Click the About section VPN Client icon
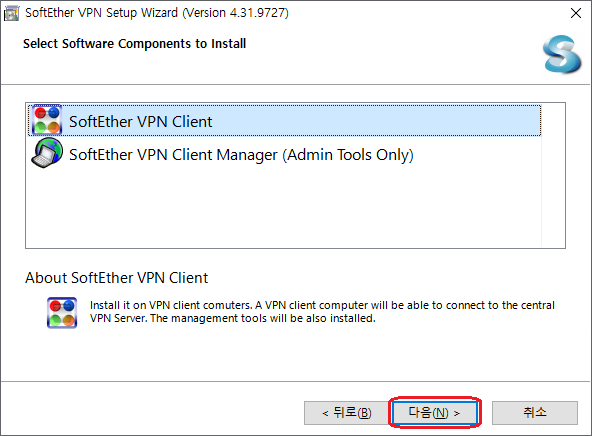Image resolution: width=592 pixels, height=436 pixels. point(62,313)
